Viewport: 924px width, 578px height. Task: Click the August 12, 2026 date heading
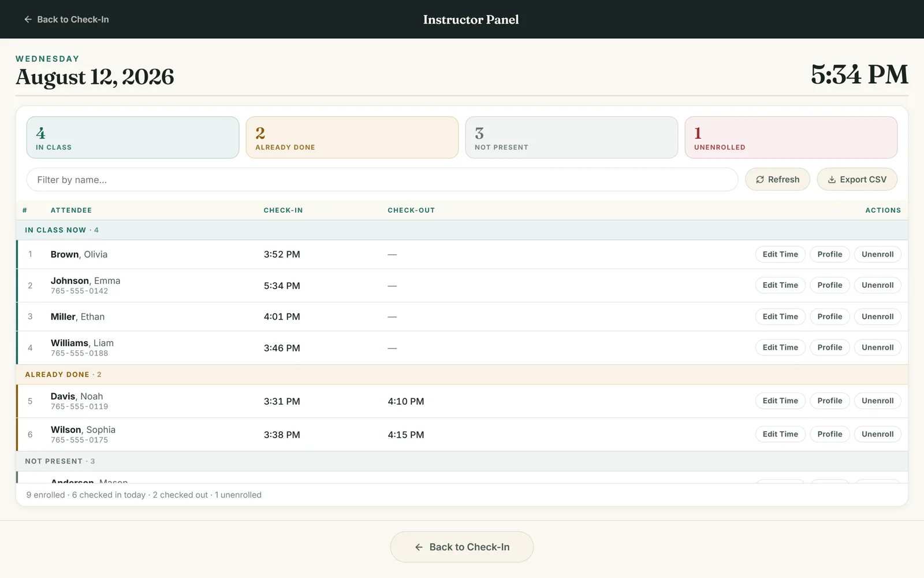95,77
